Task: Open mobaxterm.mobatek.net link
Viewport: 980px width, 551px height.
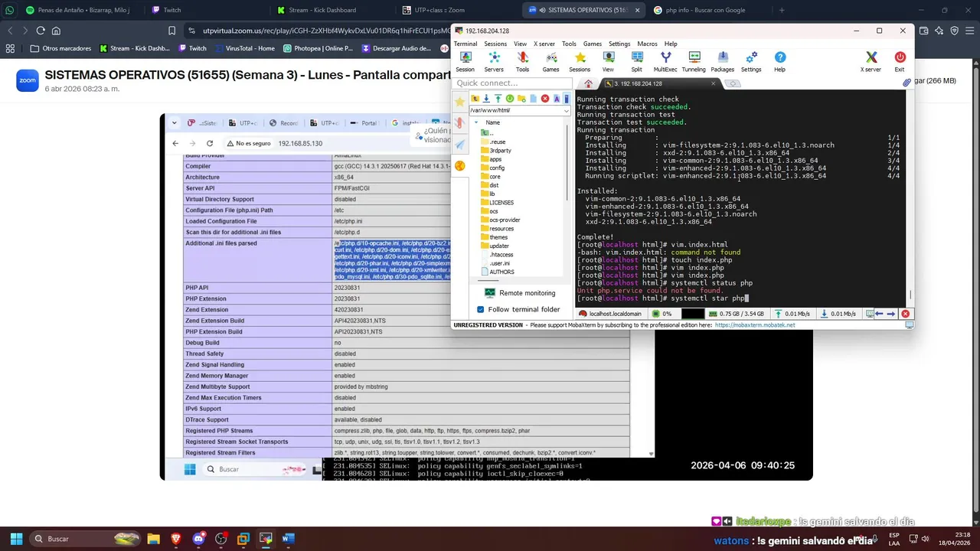Action: [755, 324]
